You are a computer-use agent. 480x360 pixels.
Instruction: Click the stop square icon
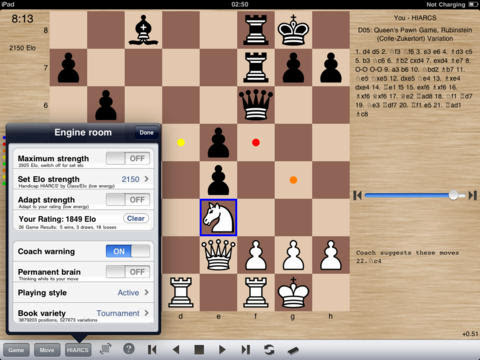point(199,349)
